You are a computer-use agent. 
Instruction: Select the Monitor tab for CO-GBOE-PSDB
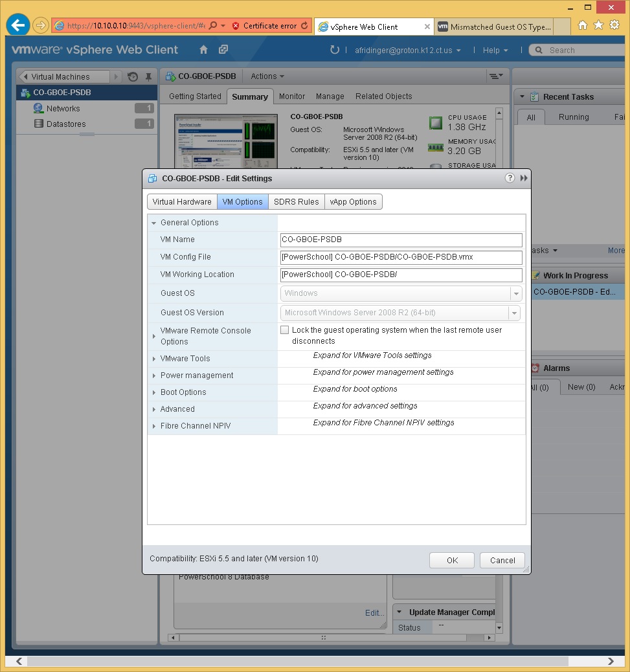291,96
